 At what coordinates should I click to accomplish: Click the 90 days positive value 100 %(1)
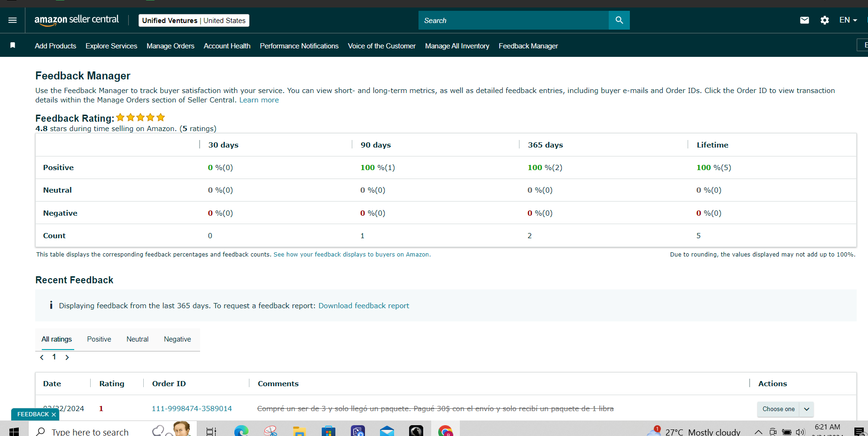click(378, 168)
